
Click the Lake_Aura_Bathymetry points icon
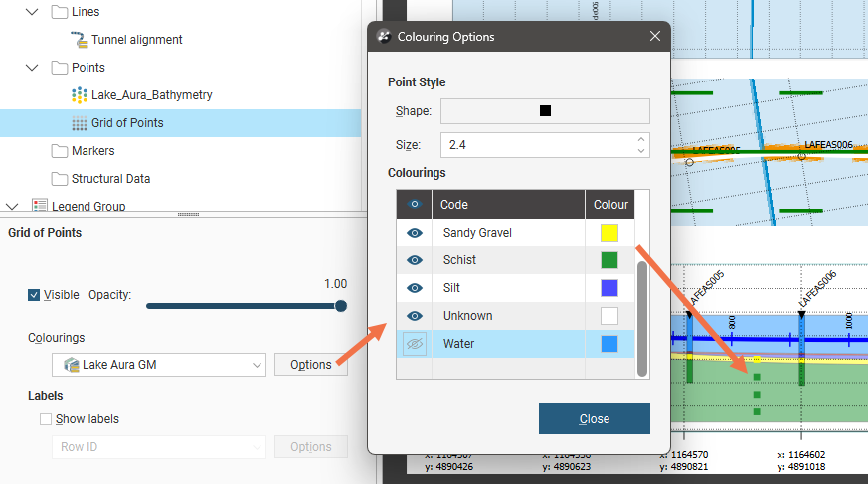81,95
